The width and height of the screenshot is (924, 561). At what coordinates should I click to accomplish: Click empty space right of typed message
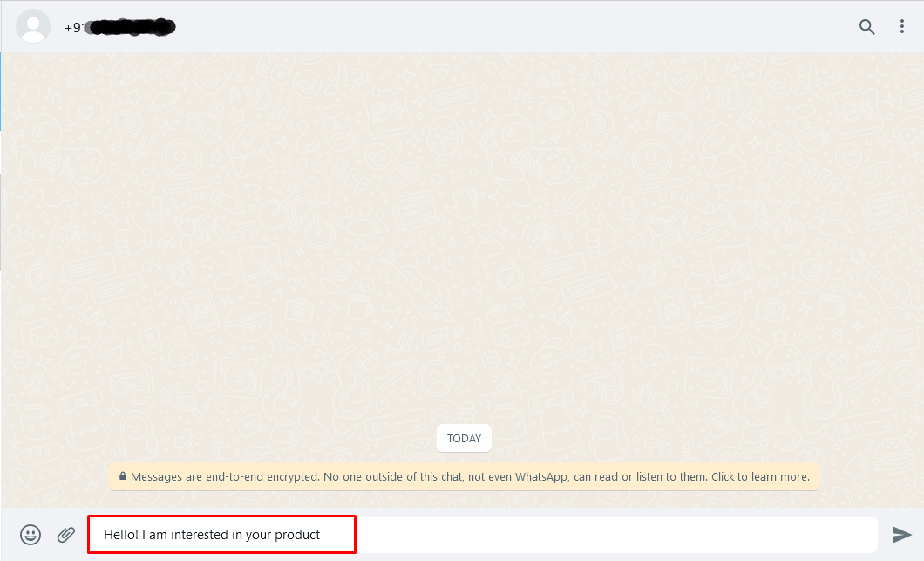[x=610, y=535]
